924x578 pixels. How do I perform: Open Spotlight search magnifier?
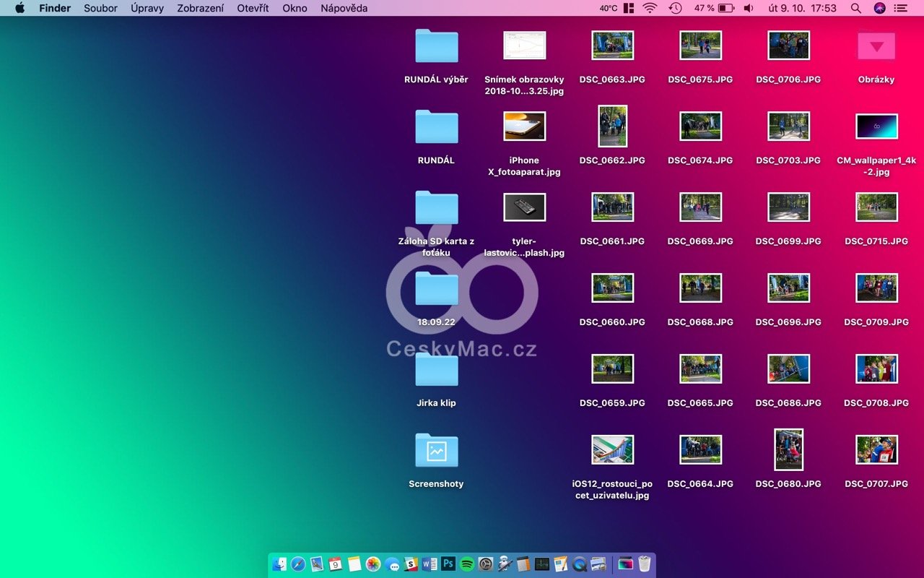855,8
